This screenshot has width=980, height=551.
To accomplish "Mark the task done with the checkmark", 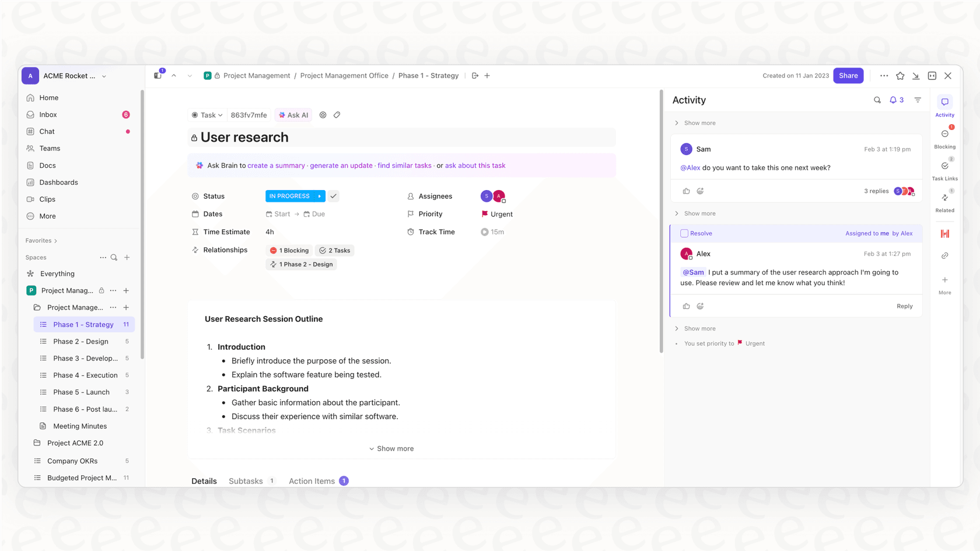I will point(333,196).
